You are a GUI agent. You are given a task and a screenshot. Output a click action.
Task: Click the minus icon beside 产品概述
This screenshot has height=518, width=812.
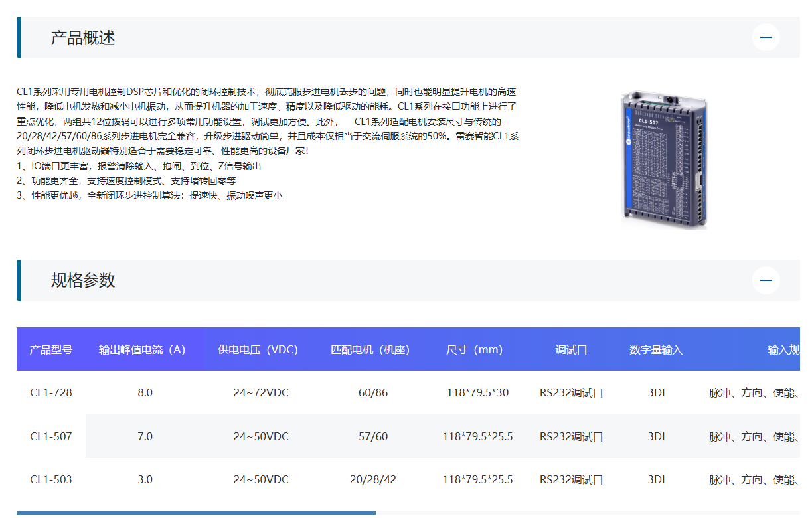coord(766,37)
